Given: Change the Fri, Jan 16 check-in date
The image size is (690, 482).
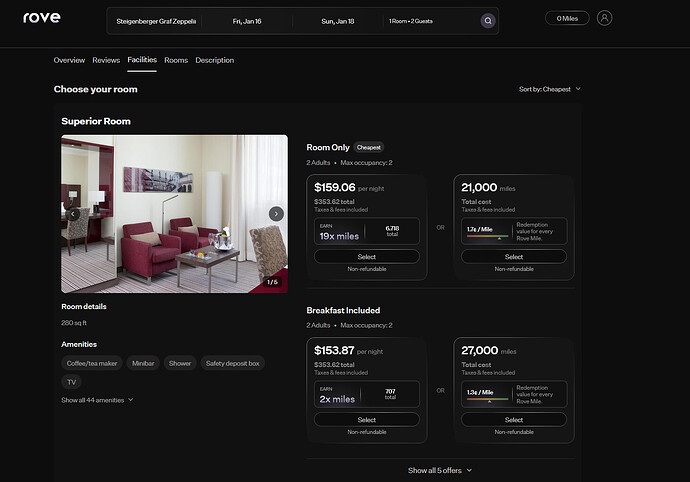Looking at the screenshot, I should pyautogui.click(x=247, y=21).
